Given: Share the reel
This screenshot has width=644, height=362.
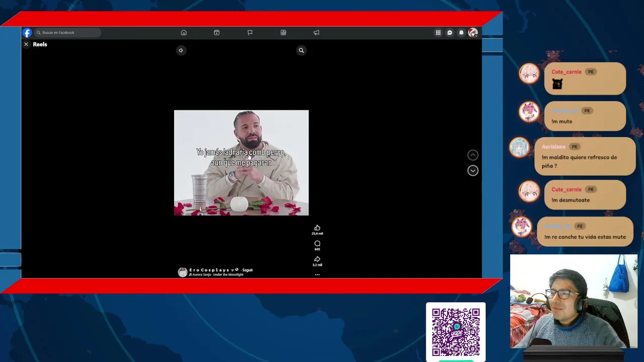Looking at the screenshot, I should 317,259.
